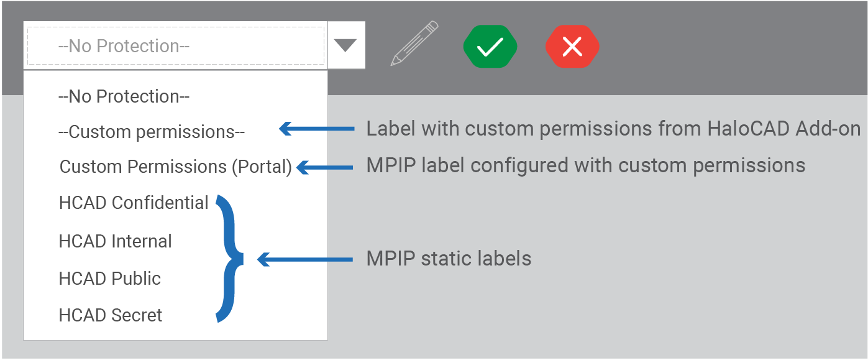The height and width of the screenshot is (360, 868).
Task: Select HCAD Internal label
Action: pyautogui.click(x=115, y=241)
